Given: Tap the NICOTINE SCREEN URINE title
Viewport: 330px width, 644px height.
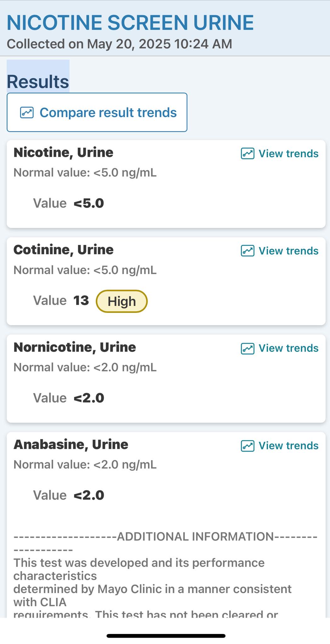Looking at the screenshot, I should 130,23.
